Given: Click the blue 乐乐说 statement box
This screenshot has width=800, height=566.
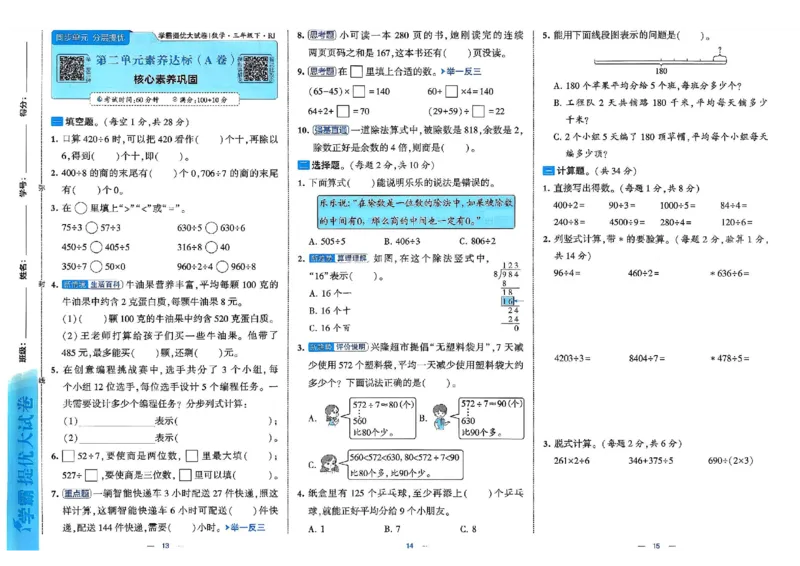Looking at the screenshot, I should 416,212.
